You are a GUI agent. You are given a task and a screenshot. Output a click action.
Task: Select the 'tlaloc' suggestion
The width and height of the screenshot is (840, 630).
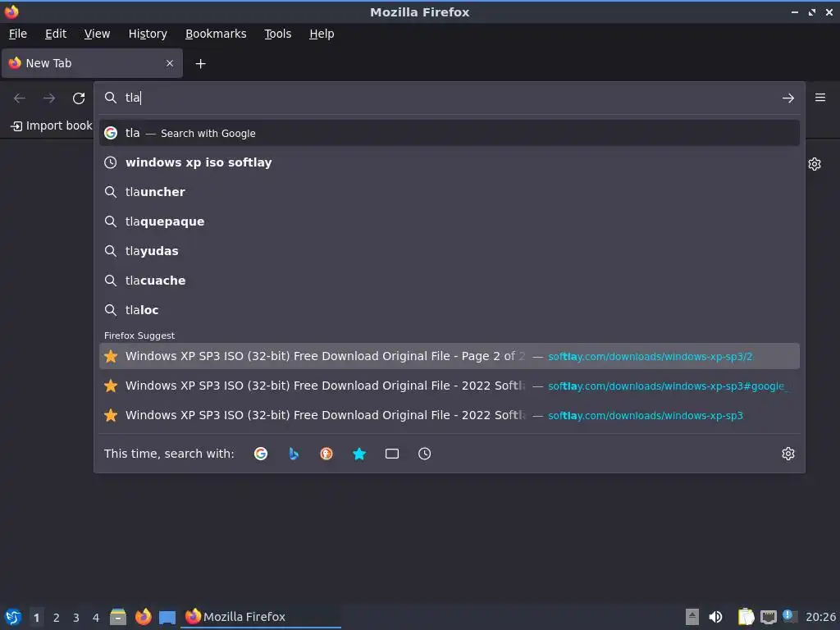(x=450, y=309)
